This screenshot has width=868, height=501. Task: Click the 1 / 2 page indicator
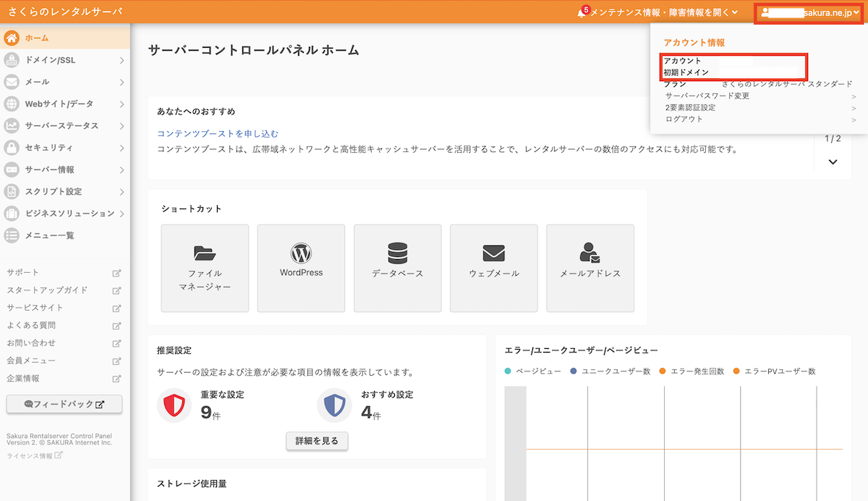(x=833, y=138)
